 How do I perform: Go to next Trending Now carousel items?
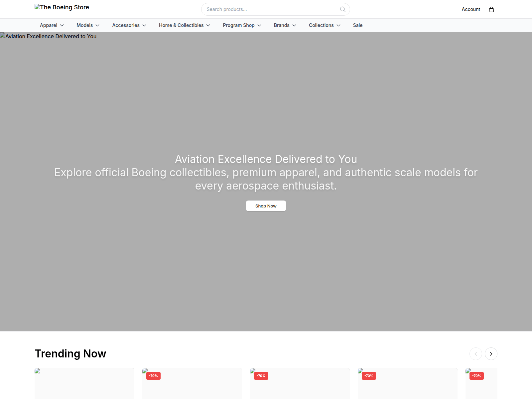(491, 354)
